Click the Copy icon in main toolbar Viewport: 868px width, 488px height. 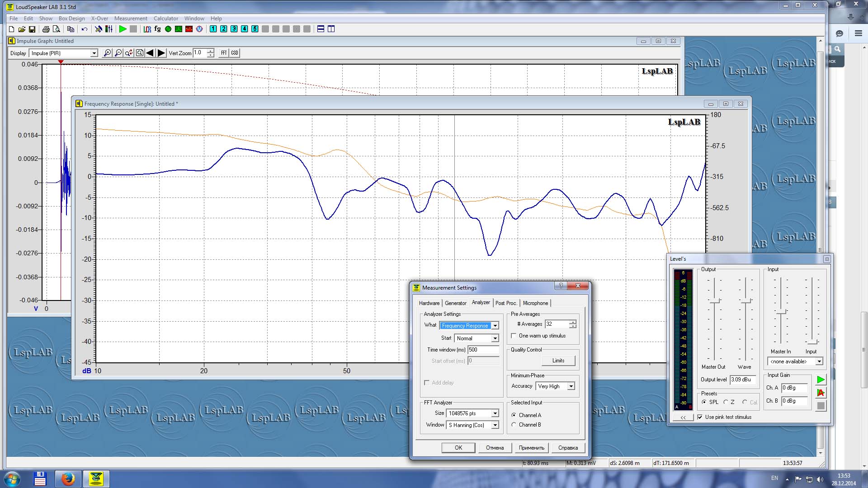71,29
